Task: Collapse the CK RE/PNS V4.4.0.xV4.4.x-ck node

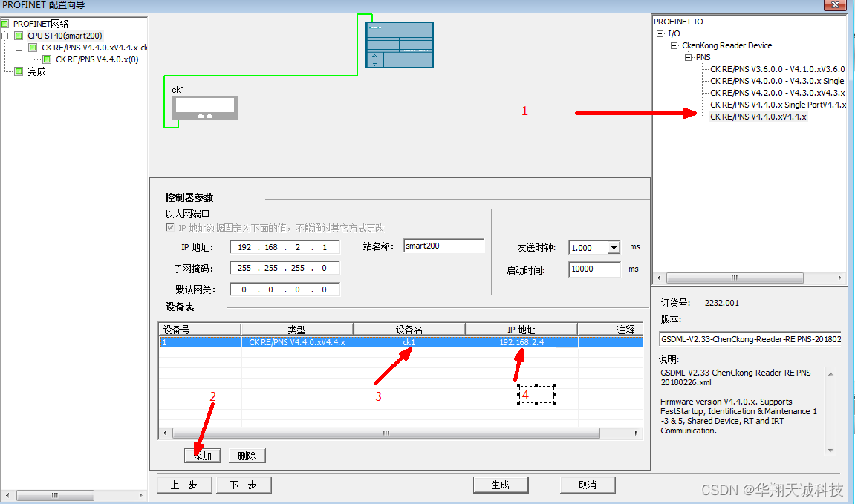Action: 19,48
